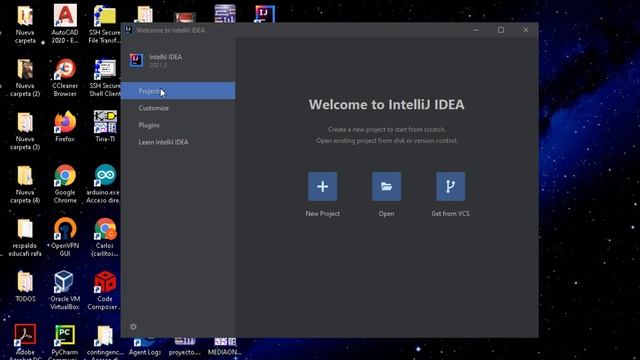
Task: Select the OpenVPN GUI desktop icon
Action: (x=65, y=237)
